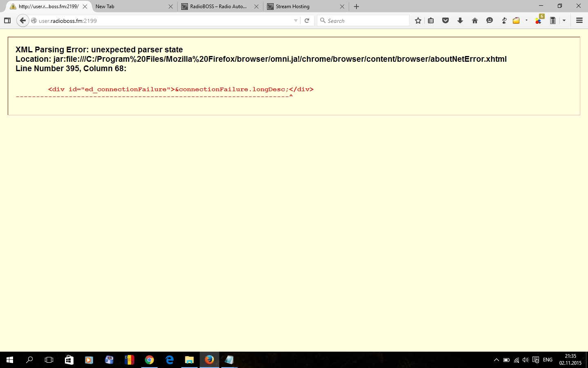This screenshot has height=368, width=588.
Task: Go to the Firefox home page
Action: click(474, 21)
